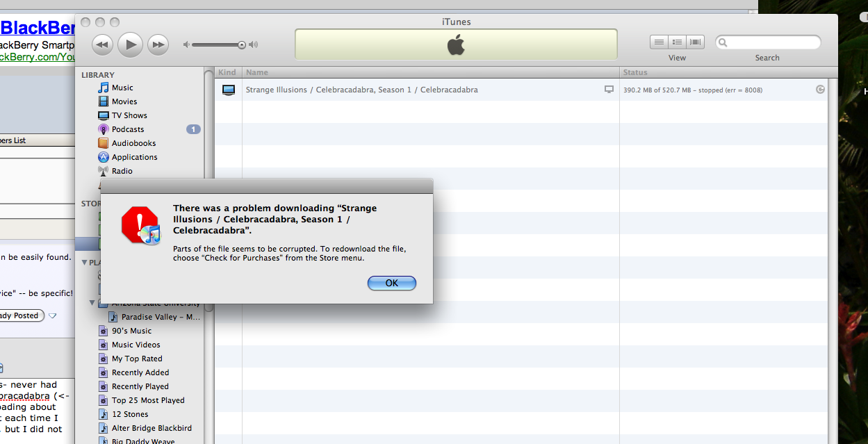Click the Previous track rewind button
The image size is (868, 444).
click(102, 44)
